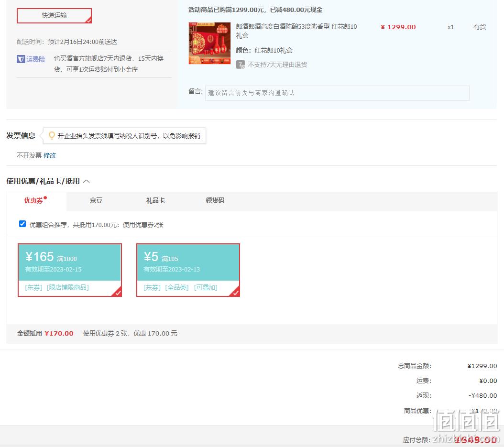Click the 不开发票 invoice status text
Viewport: 504px width, 447px height.
pos(29,155)
